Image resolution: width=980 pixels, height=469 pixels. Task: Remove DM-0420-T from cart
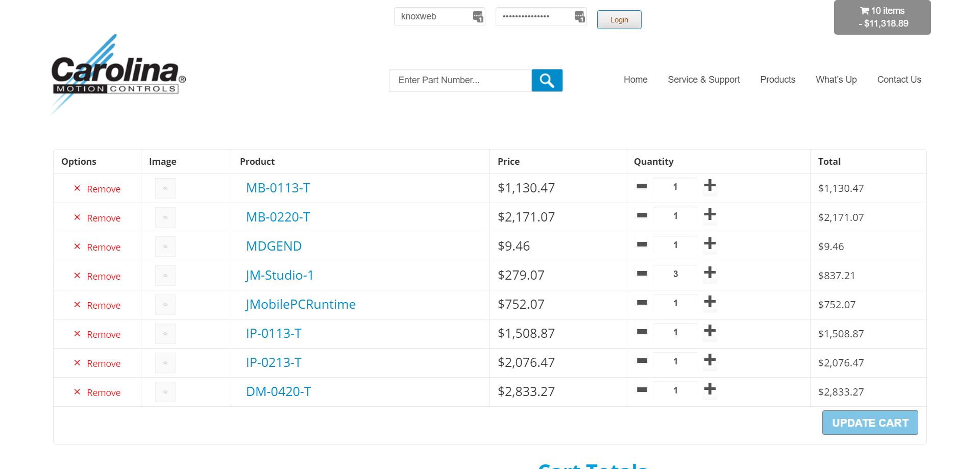(x=97, y=392)
